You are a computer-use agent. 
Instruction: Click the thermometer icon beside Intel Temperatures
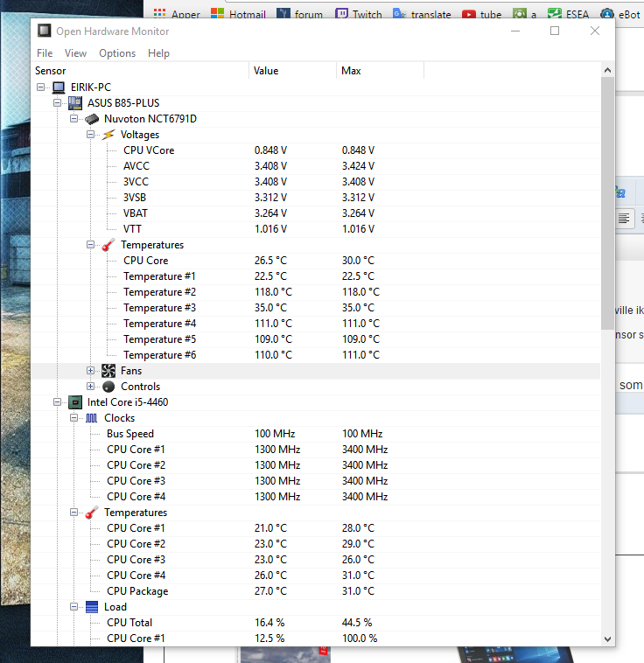(92, 513)
